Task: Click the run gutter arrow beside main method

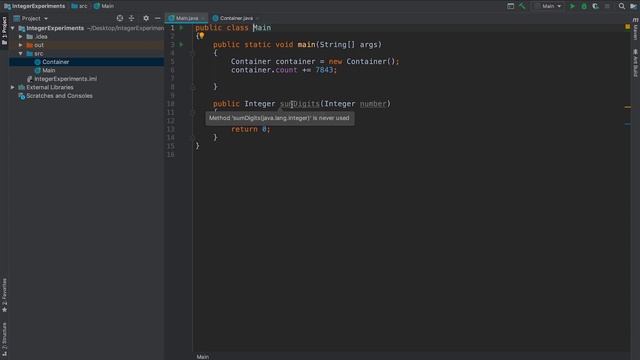Action: click(x=181, y=44)
